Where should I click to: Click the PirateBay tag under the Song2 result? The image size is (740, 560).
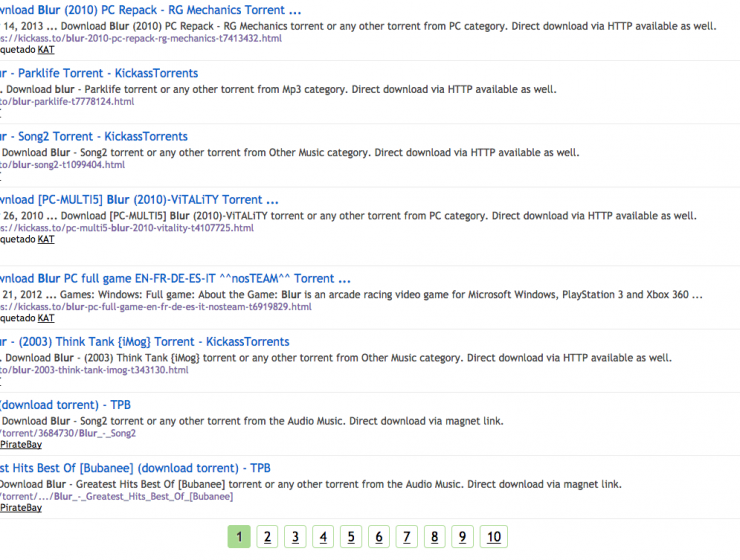pos(21,445)
